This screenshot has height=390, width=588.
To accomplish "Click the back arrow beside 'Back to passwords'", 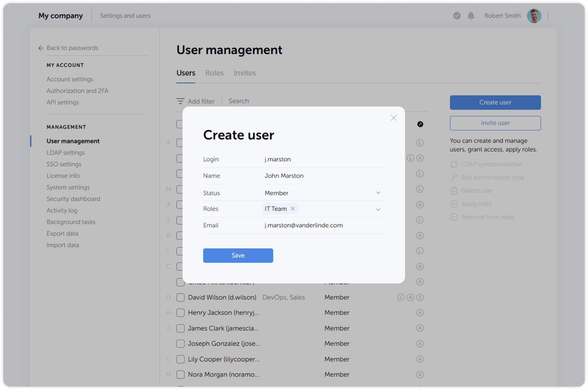I will point(41,48).
